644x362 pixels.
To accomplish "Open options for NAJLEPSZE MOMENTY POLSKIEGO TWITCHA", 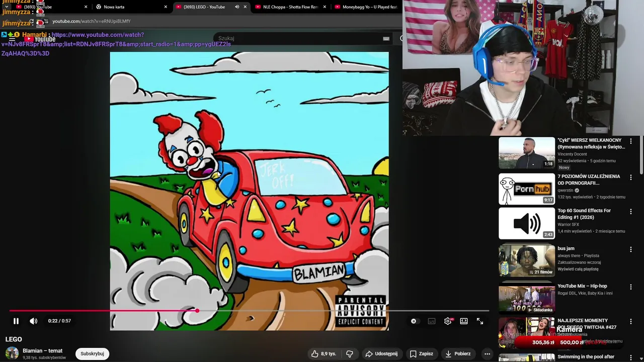I will click(x=631, y=322).
